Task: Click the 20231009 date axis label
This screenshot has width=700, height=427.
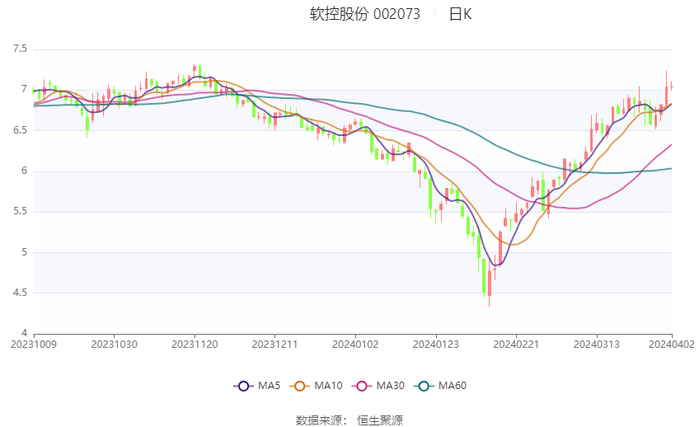Action: (34, 343)
